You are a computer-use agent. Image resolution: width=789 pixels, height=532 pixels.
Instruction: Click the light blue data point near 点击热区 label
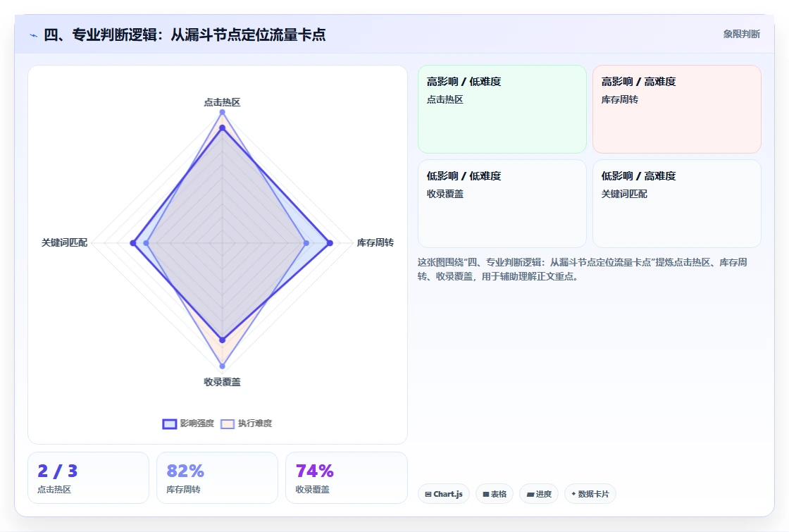[222, 112]
